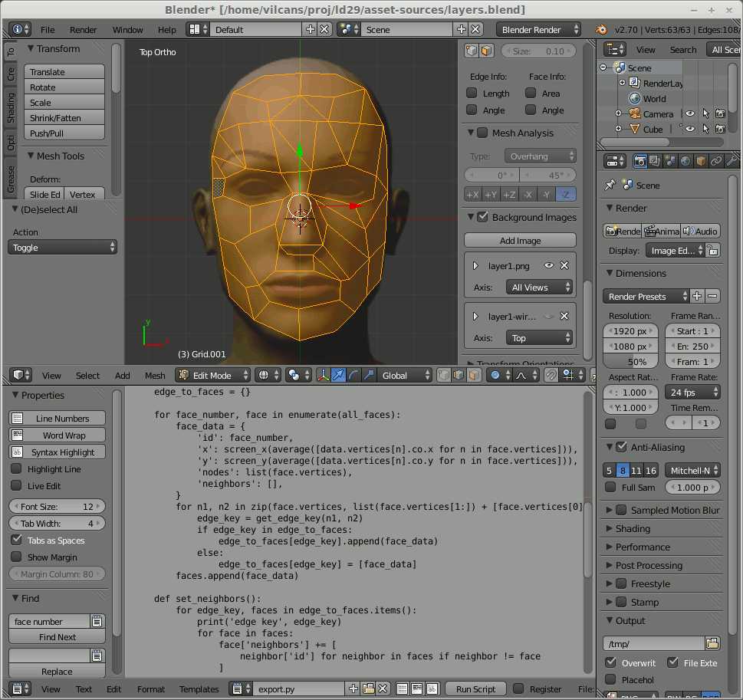Open the Info editor type selector icon

[x=19, y=29]
